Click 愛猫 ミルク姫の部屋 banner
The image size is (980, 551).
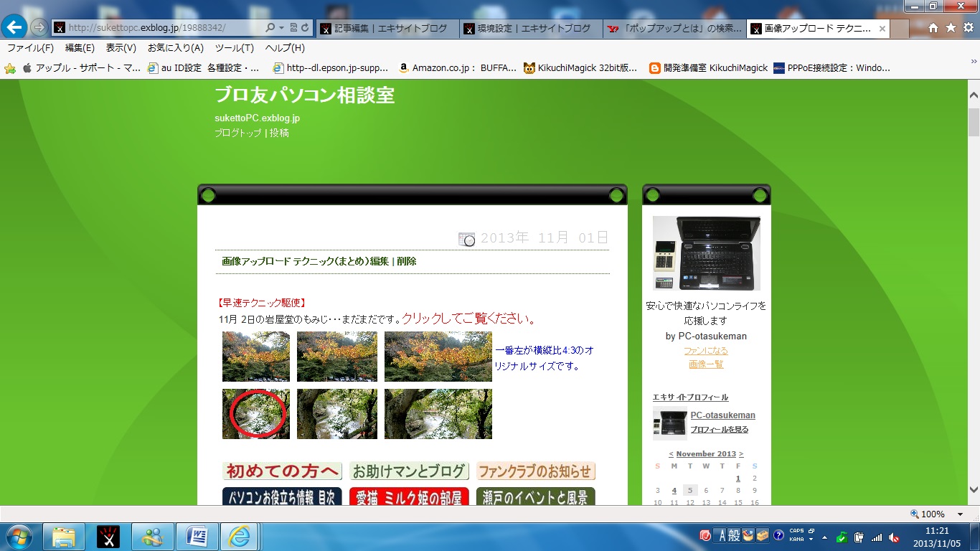[409, 496]
